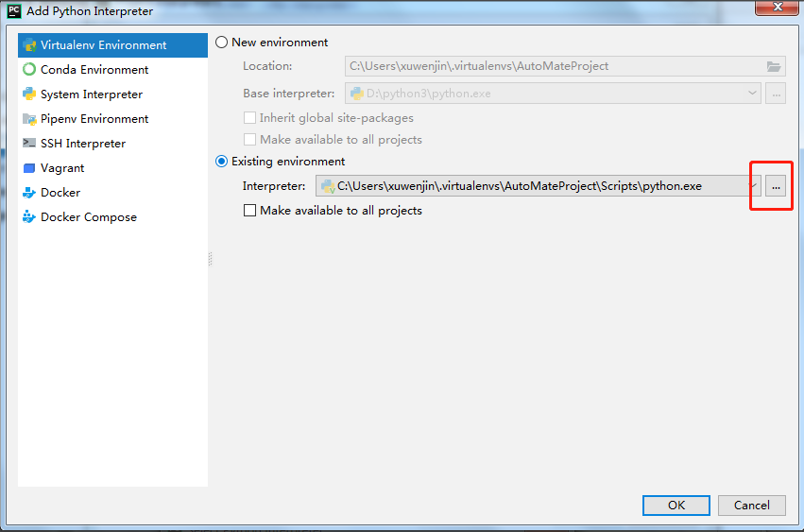The image size is (804, 532).
Task: Click the 'Interpreter:' label
Action: [274, 186]
